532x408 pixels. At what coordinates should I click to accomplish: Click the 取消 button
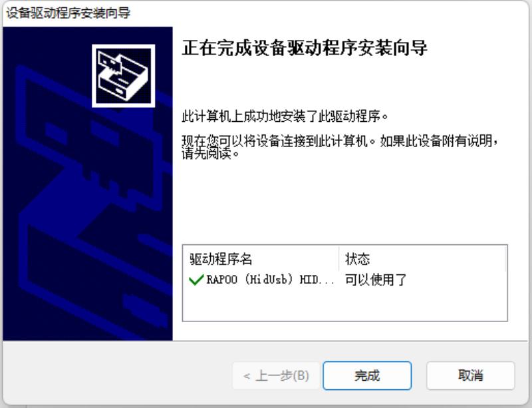point(471,375)
